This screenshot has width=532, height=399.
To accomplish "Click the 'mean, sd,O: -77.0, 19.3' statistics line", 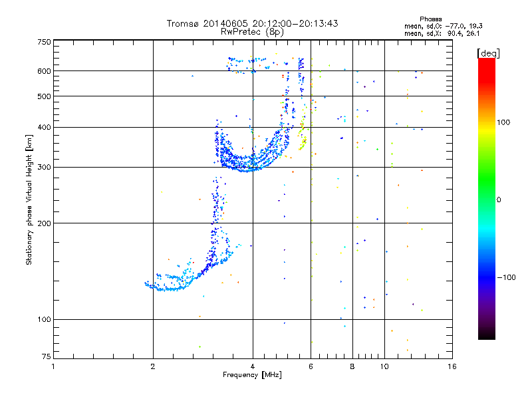I will [444, 26].
